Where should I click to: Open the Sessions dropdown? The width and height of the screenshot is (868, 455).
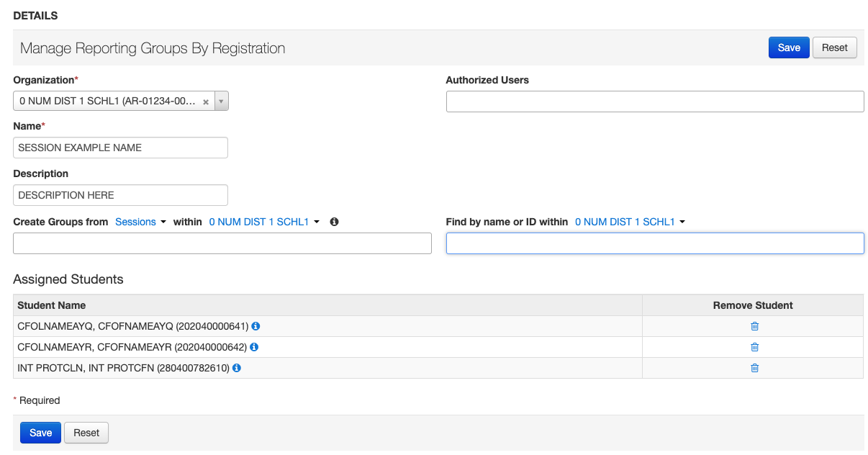tap(140, 222)
